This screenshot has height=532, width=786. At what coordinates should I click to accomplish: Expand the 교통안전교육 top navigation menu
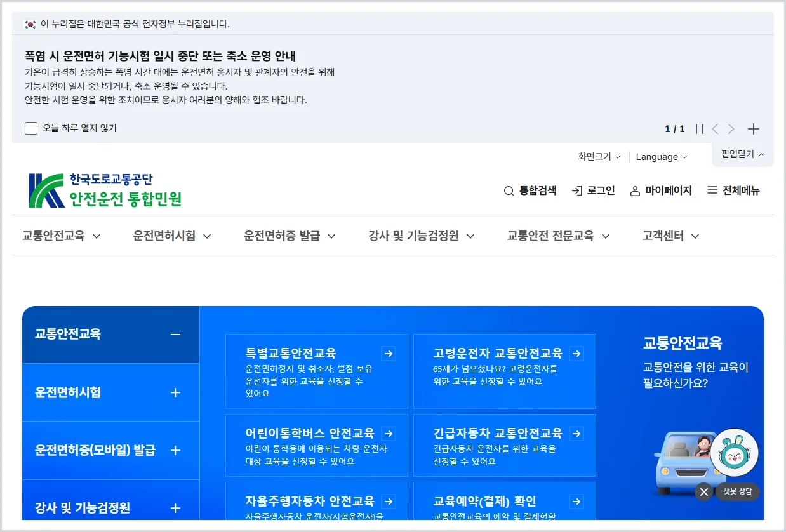coord(62,236)
